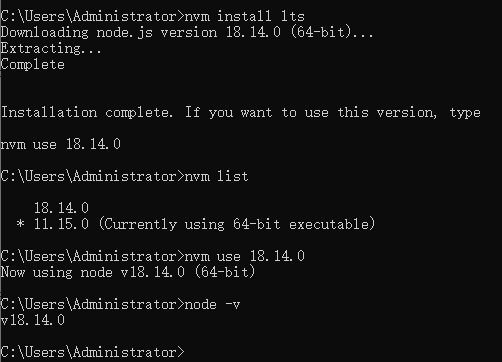
Task: Click the 'node -v' command text
Action: tap(212, 304)
